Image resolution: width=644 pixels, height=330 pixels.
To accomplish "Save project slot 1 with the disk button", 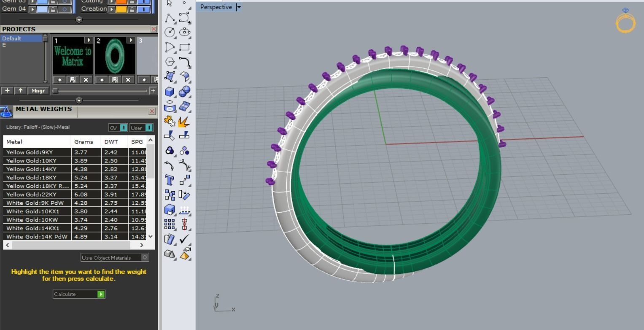I will [73, 80].
